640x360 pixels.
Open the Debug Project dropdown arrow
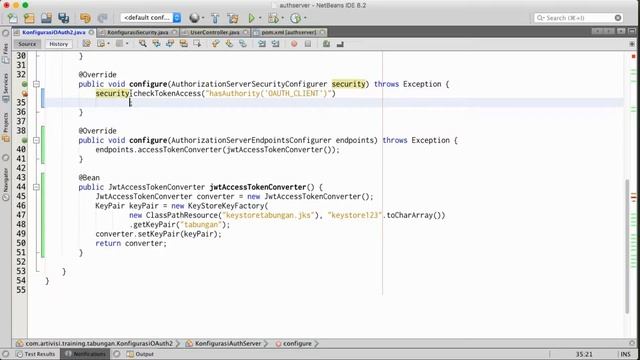click(282, 18)
